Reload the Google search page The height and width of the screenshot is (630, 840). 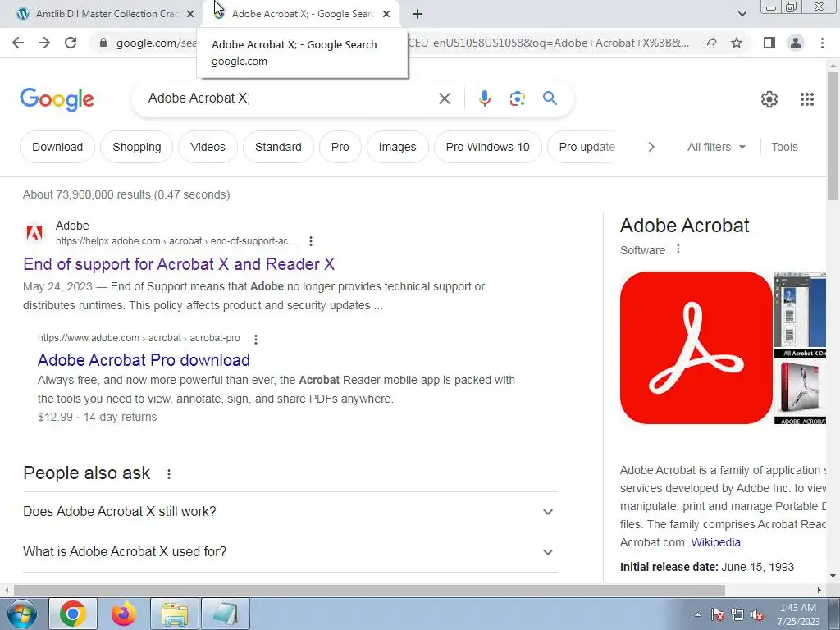(x=71, y=43)
